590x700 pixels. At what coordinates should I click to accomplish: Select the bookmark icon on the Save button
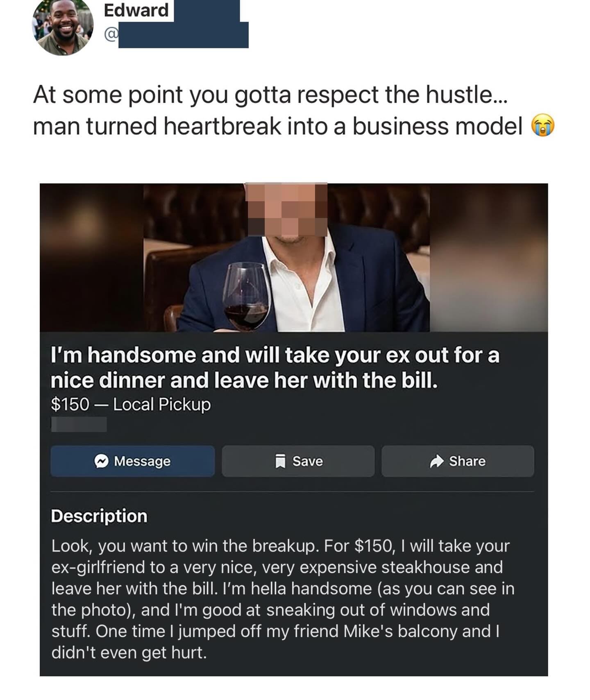[281, 461]
